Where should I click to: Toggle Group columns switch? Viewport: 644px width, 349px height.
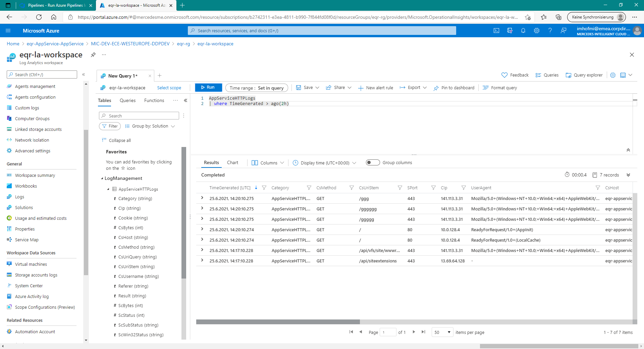click(373, 162)
